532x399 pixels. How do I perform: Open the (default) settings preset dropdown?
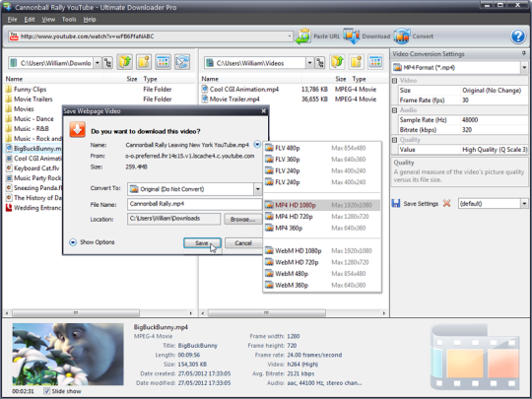(x=524, y=204)
